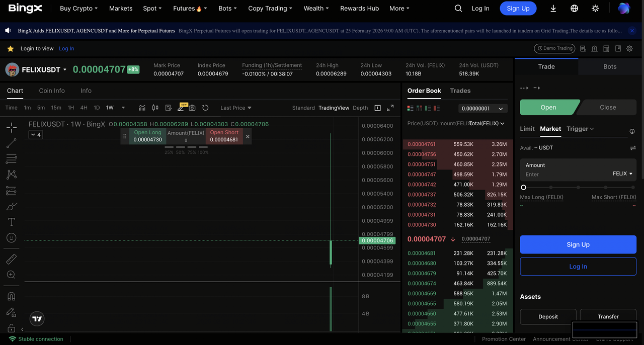644x345 pixels.
Task: Open the calculator icon in top bar
Action: coord(606,49)
